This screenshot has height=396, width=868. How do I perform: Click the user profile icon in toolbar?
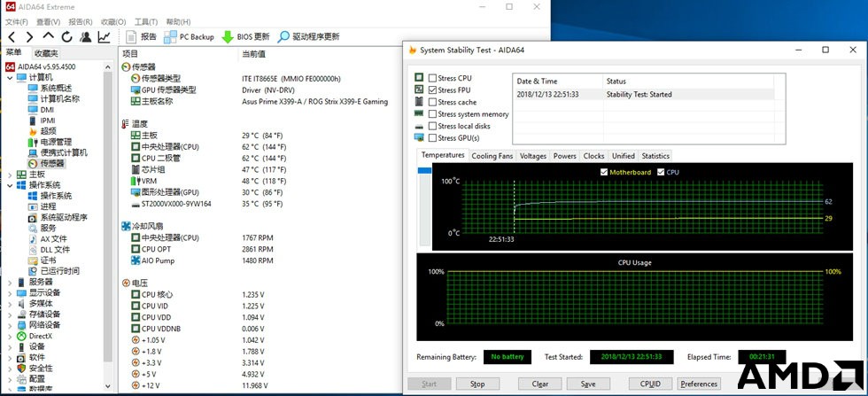[x=85, y=37]
